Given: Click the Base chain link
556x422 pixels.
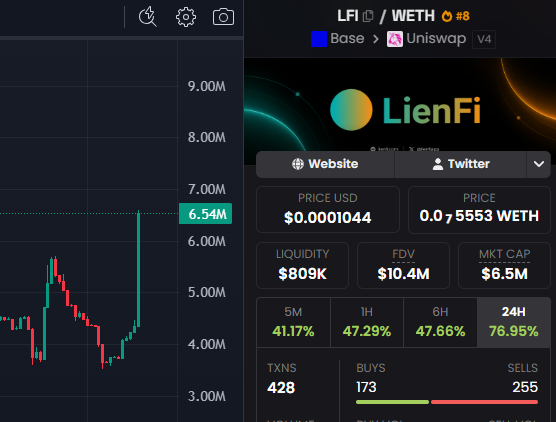Looking at the screenshot, I should tap(347, 38).
